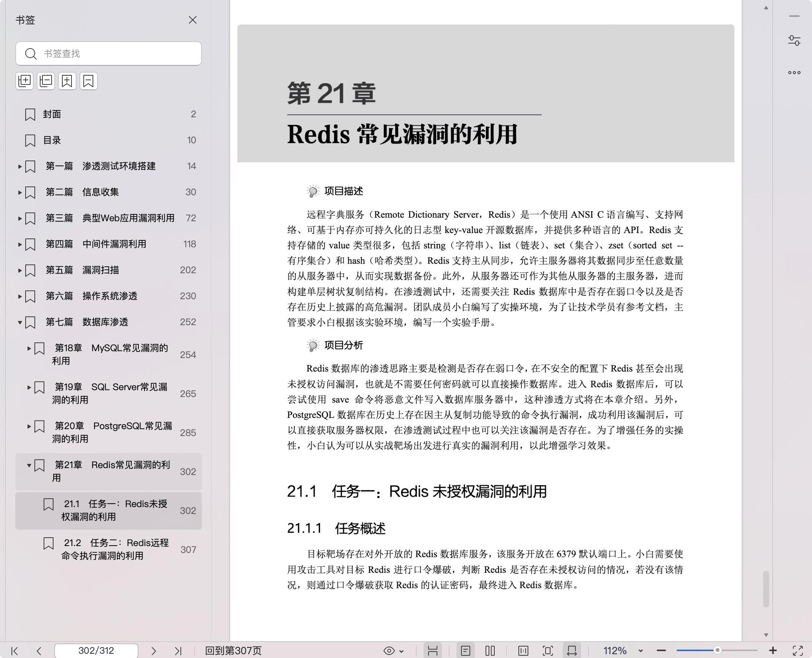
Task: Open settings sliders icon on right
Action: click(794, 41)
